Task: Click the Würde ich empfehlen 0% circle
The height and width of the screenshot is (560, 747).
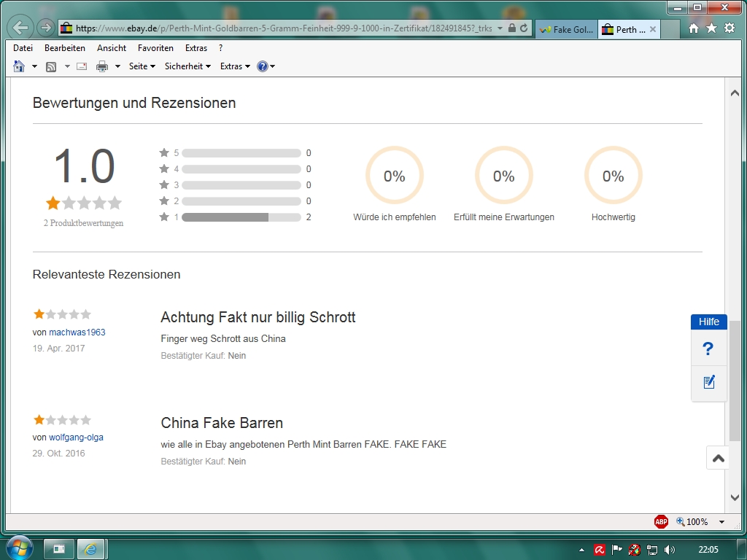Action: pyautogui.click(x=395, y=175)
